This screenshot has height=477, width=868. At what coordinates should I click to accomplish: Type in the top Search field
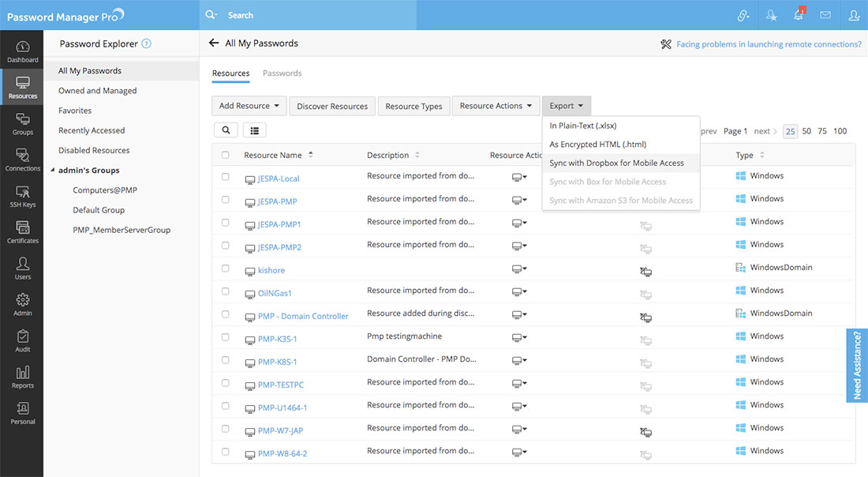pyautogui.click(x=316, y=15)
